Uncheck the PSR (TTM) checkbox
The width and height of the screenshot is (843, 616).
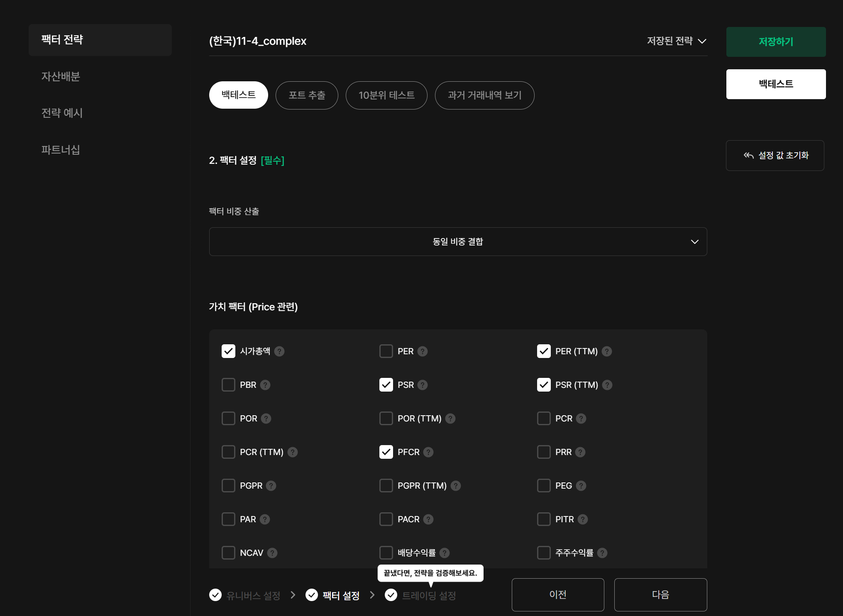pyautogui.click(x=544, y=385)
